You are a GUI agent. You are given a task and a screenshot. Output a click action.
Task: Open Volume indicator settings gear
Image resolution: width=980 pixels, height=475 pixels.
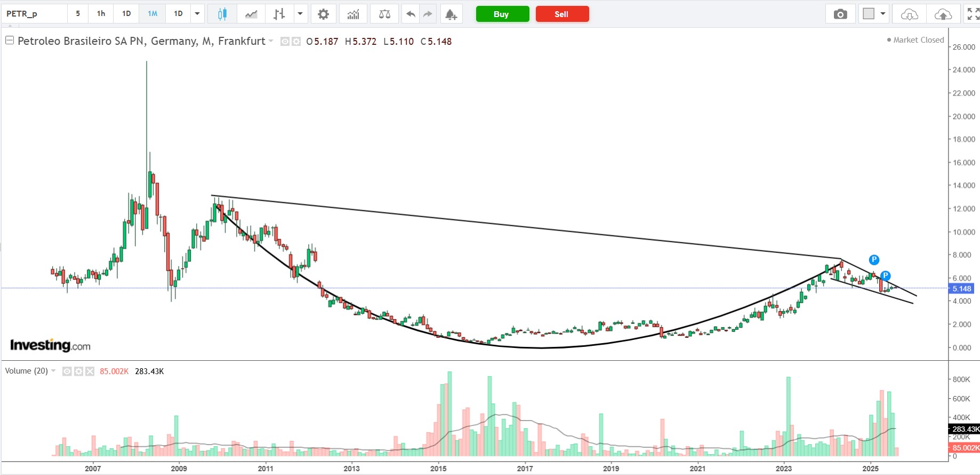click(x=78, y=371)
